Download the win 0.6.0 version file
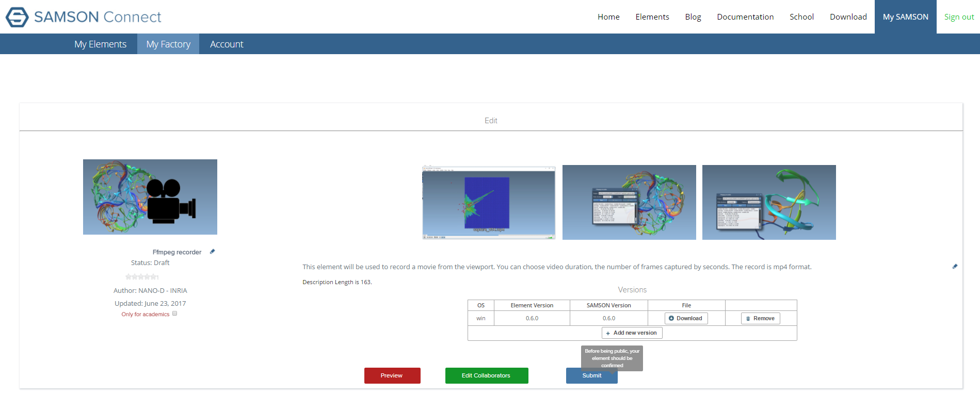This screenshot has width=980, height=395. 686,318
